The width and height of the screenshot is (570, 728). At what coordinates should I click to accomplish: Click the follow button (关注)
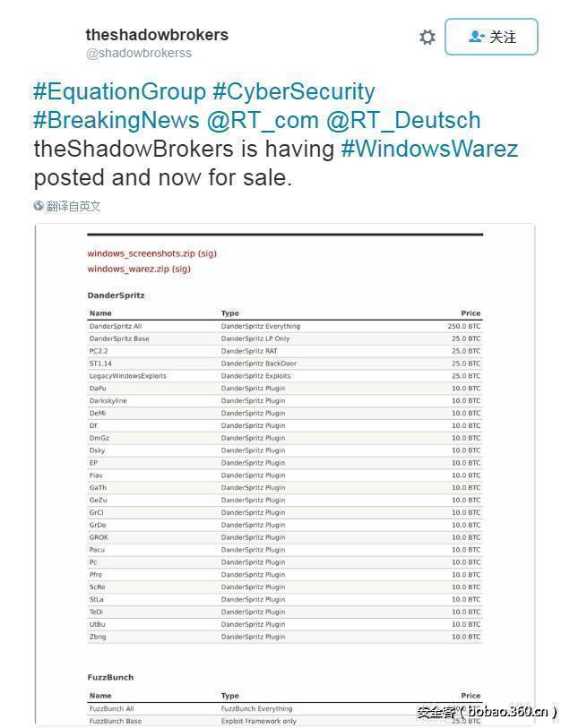point(491,37)
